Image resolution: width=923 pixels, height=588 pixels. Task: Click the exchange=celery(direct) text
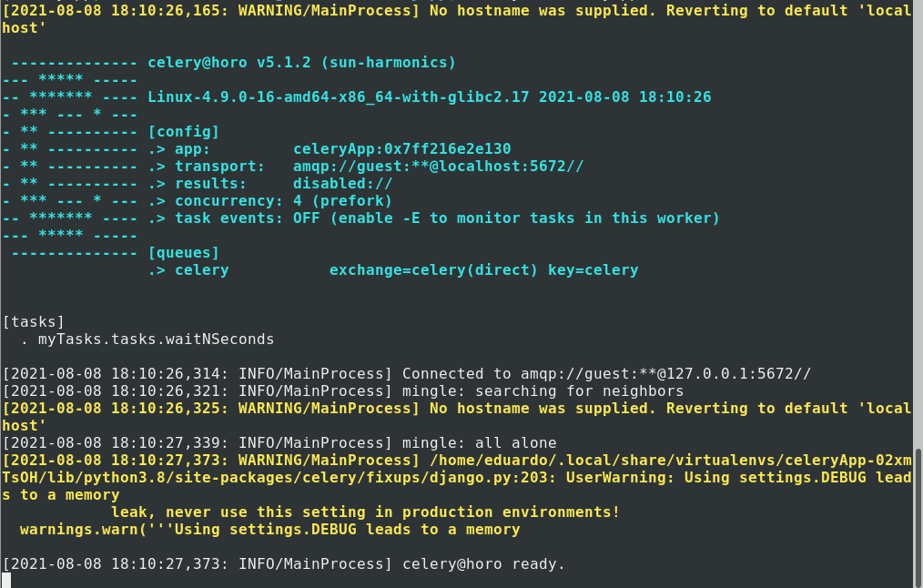tap(433, 270)
